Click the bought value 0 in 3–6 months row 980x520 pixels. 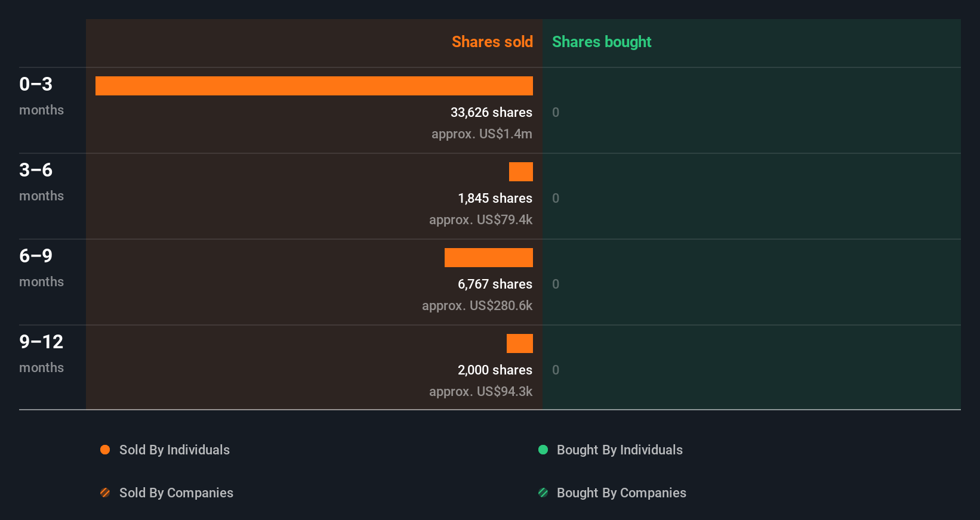coord(556,198)
